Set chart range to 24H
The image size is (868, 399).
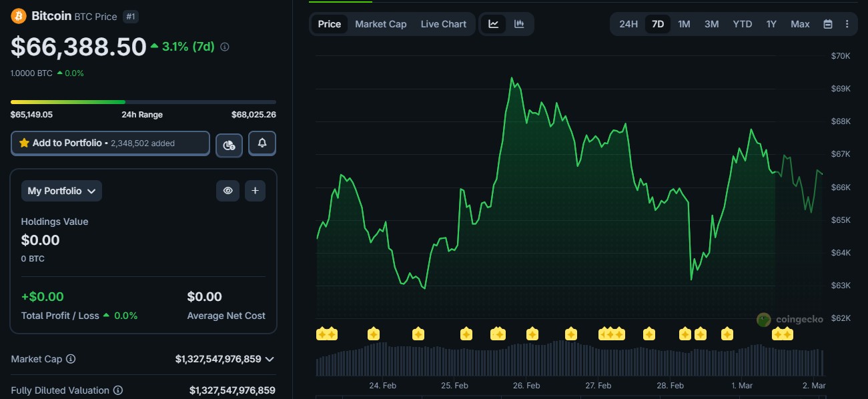pos(628,24)
